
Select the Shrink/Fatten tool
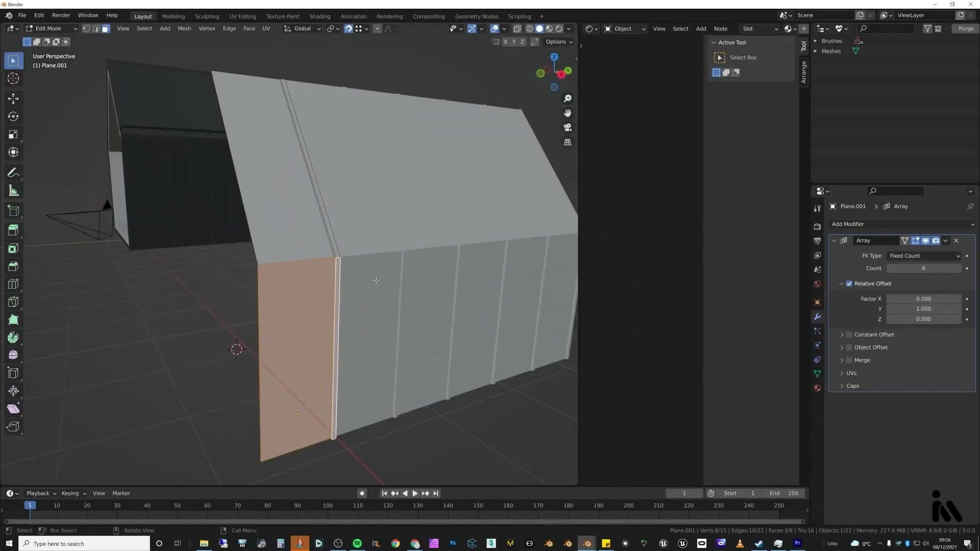[13, 391]
